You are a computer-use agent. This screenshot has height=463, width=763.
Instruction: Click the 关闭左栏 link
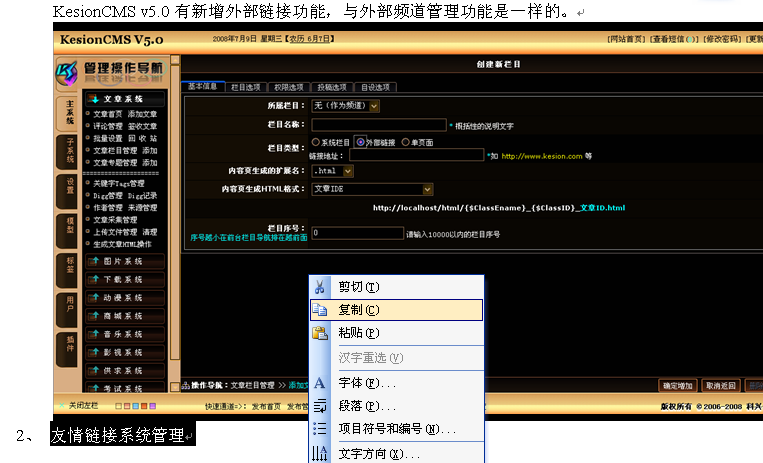click(83, 406)
